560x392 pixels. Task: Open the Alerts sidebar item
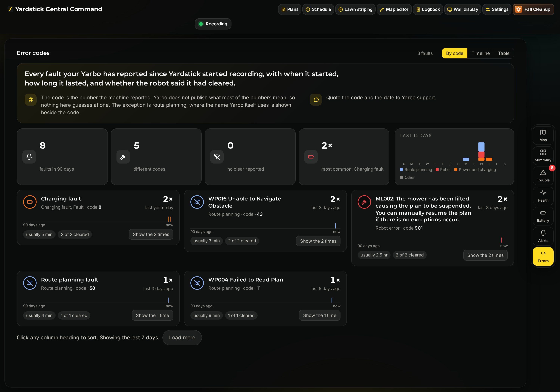click(543, 236)
